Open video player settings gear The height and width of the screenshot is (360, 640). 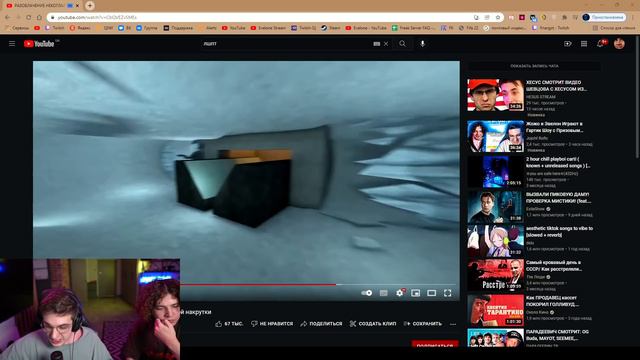click(400, 293)
